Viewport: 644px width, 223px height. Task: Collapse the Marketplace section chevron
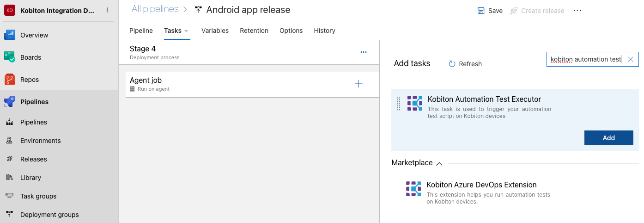click(439, 163)
